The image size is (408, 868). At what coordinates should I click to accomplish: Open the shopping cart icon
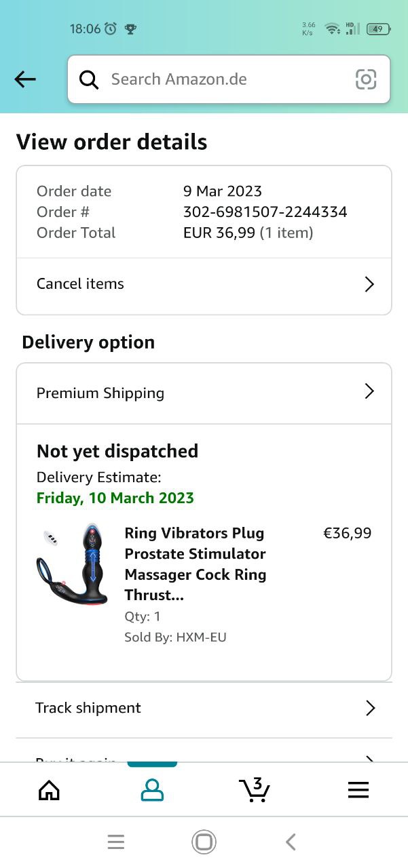point(255,790)
